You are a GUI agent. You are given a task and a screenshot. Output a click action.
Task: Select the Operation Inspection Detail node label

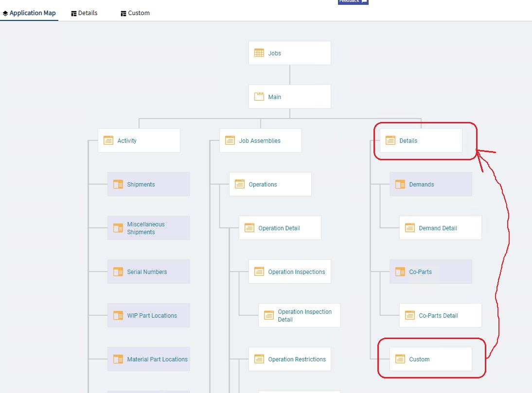point(305,315)
